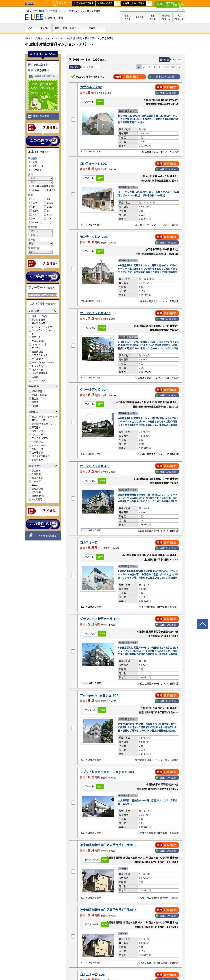This screenshot has height=980, width=210.
Task: Open カサベルデ 202 listing title
Action: click(x=91, y=87)
